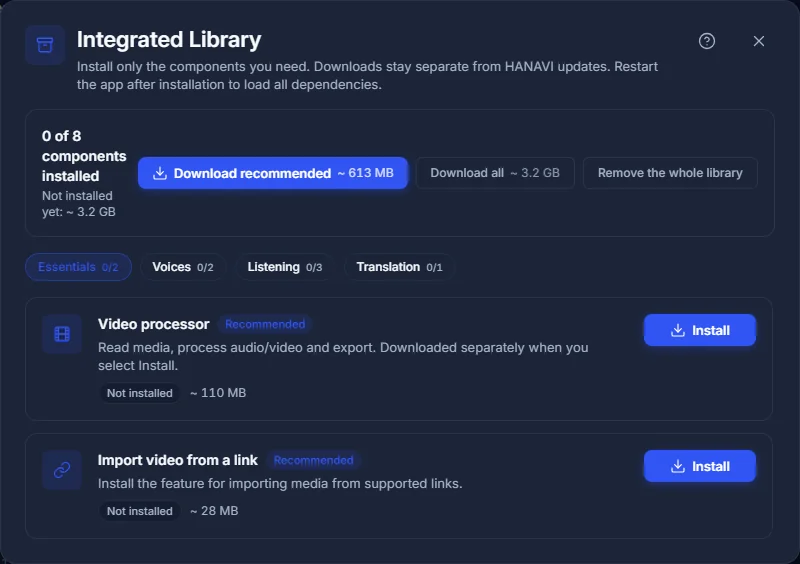Click Remove the whole library button
This screenshot has height=564, width=800.
click(670, 173)
